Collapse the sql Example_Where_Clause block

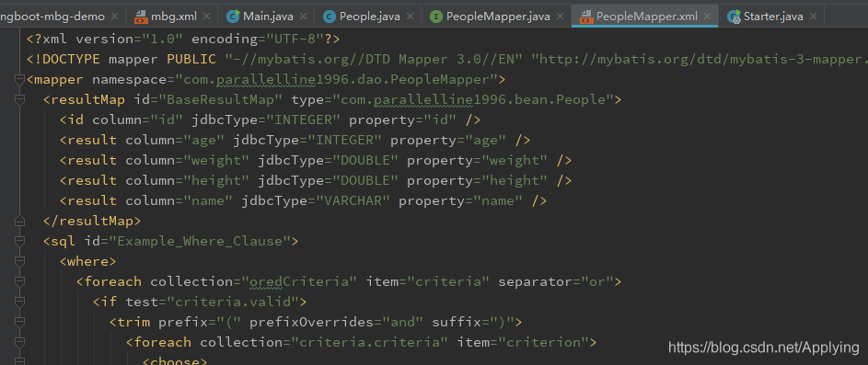point(20,241)
